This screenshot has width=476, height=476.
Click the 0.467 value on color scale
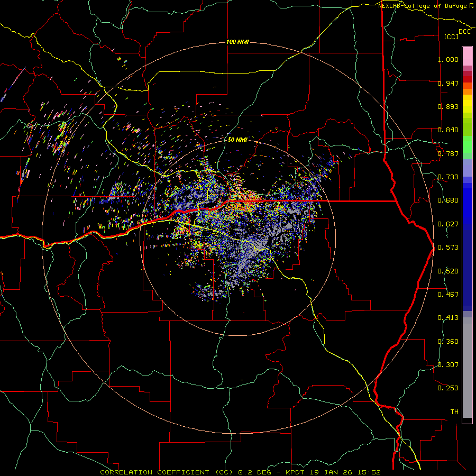(x=448, y=295)
